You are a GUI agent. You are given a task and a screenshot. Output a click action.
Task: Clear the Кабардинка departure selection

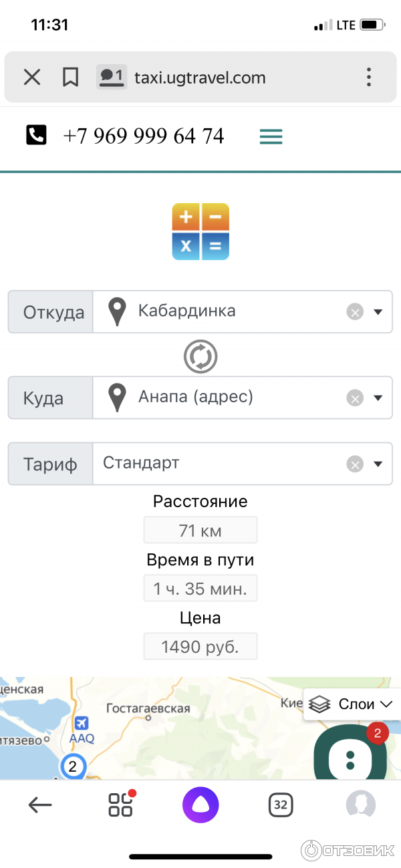coord(355,311)
